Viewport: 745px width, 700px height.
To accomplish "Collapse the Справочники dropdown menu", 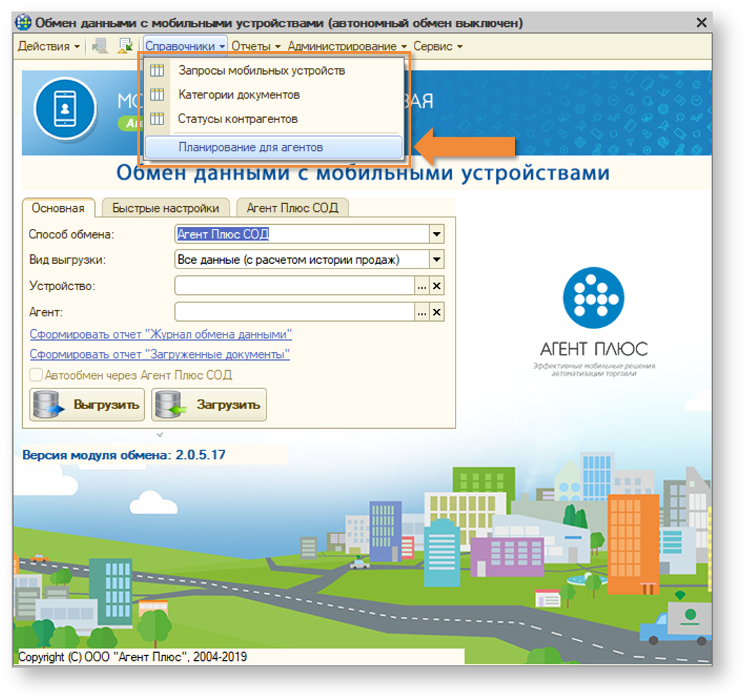I will pos(185,46).
